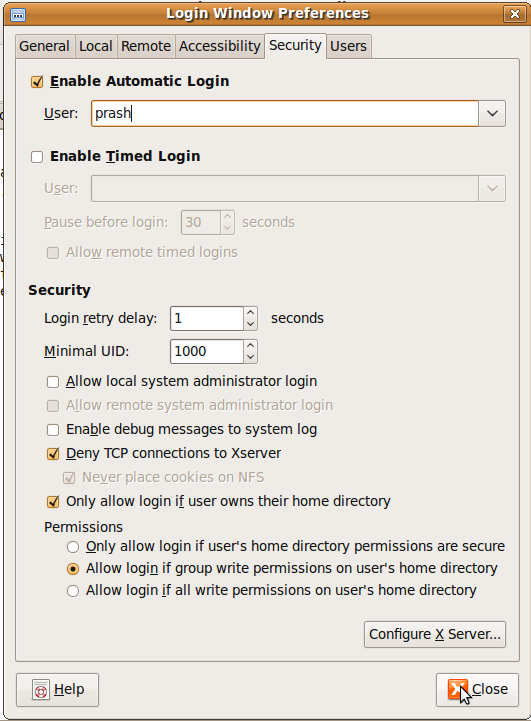Image resolution: width=531 pixels, height=721 pixels.
Task: Select Only allow login if permissions are secure
Action: coord(73,547)
